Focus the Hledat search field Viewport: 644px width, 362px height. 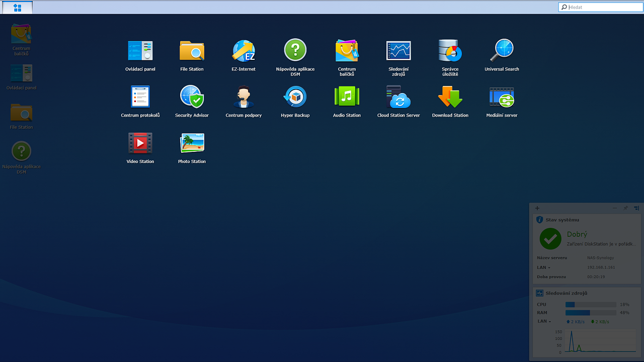[x=601, y=7]
